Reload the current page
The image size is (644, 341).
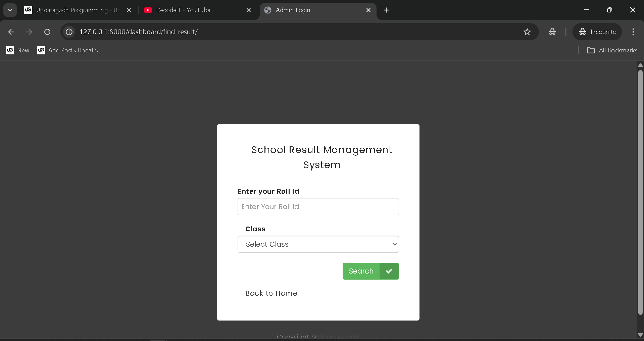pos(47,32)
